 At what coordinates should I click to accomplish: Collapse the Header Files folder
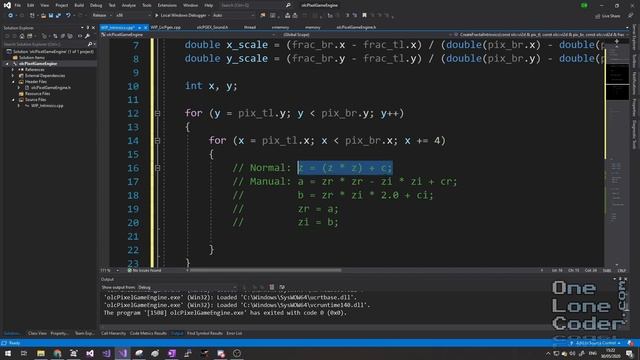coord(13,82)
